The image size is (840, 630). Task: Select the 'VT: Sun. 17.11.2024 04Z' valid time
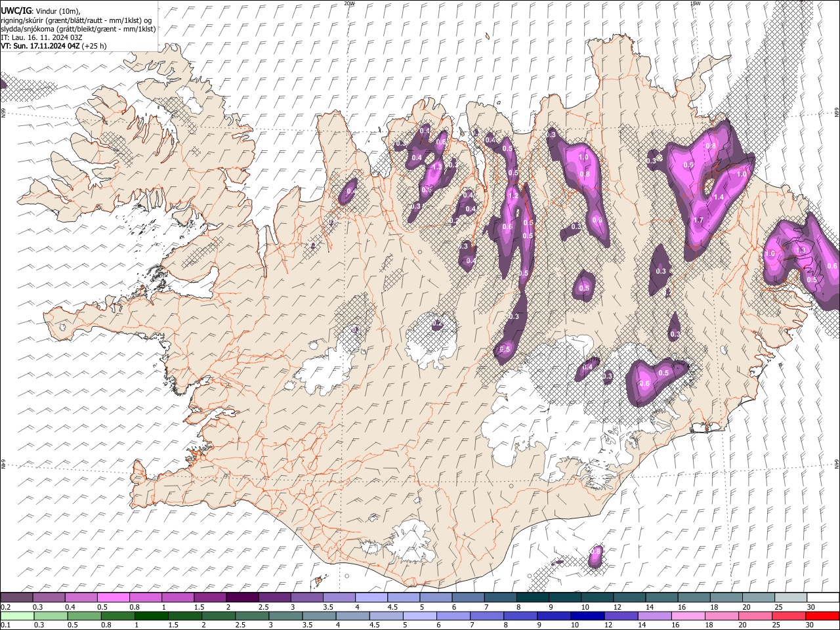(x=40, y=46)
